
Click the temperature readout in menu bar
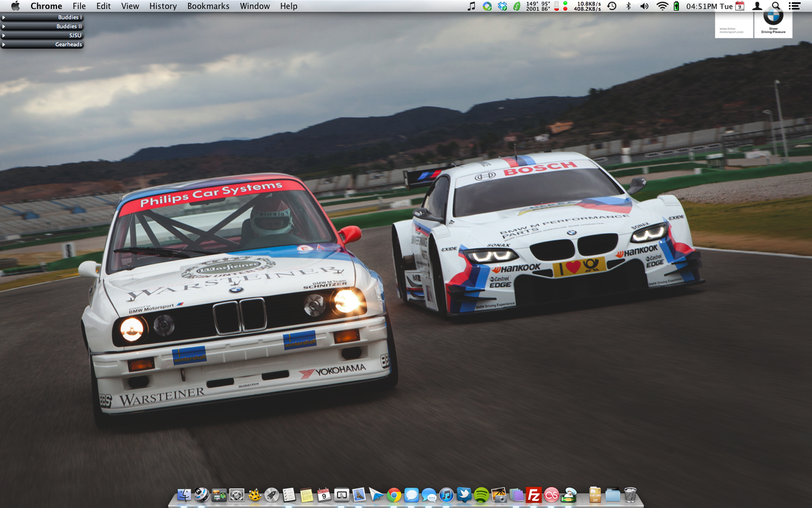tap(538, 6)
